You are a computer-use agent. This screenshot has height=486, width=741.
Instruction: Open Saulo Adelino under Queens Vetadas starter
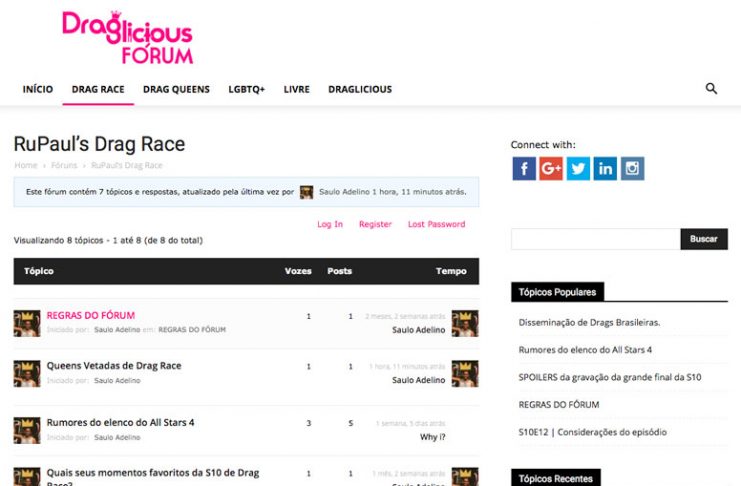(x=117, y=380)
